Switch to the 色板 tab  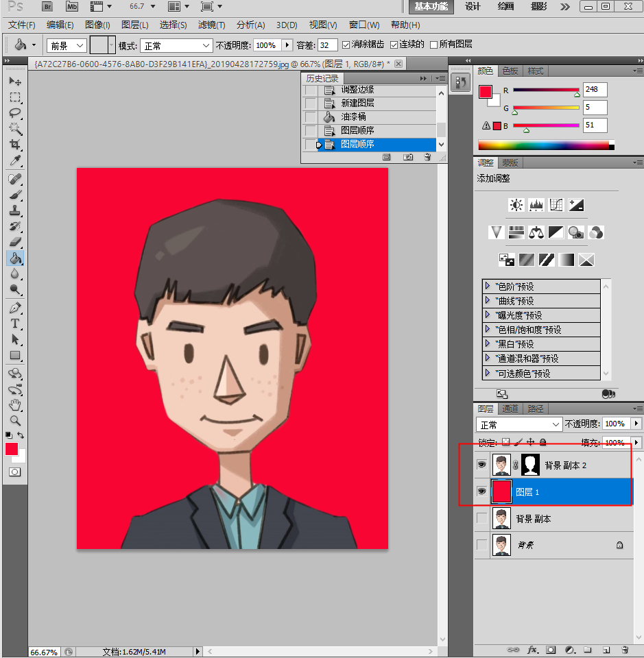(x=510, y=71)
